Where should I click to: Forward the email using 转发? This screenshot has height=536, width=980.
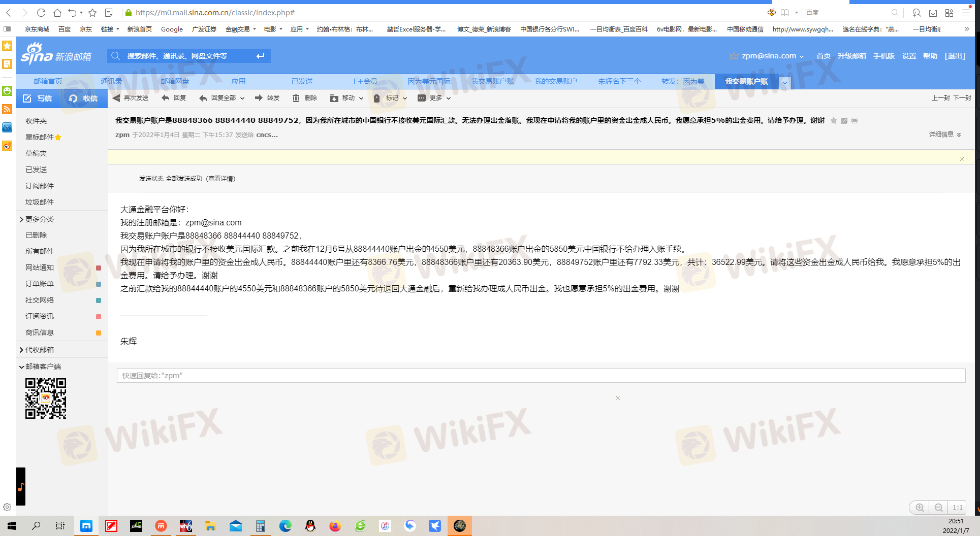pyautogui.click(x=267, y=98)
